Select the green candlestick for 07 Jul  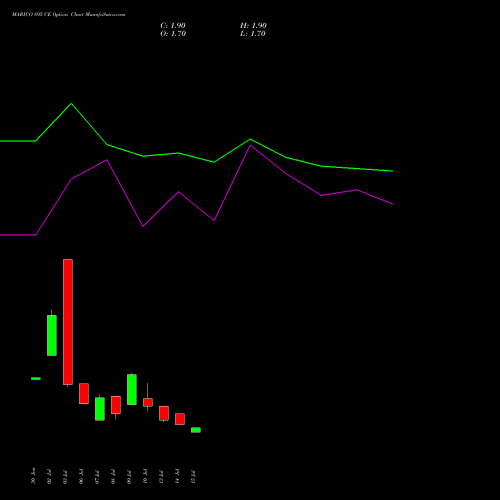click(100, 409)
